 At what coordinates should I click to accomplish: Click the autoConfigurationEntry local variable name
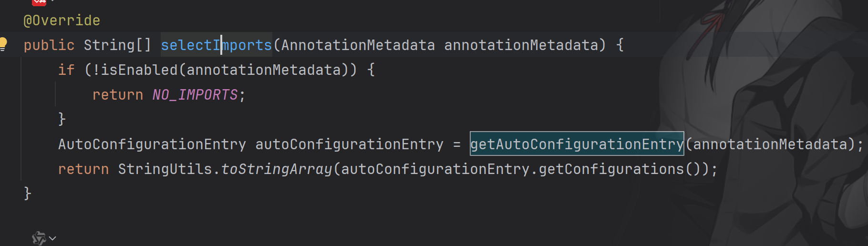(349, 144)
